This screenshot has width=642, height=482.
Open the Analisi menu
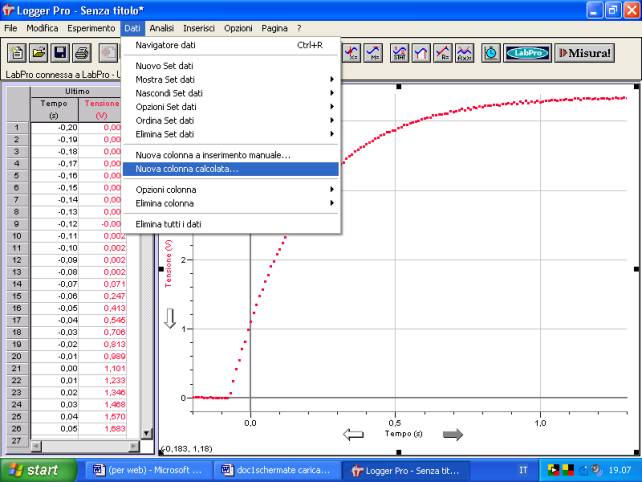tap(161, 28)
